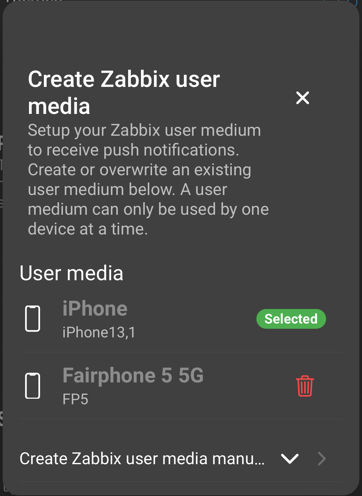Close the Create Zabbix user media dialog
Image resolution: width=362 pixels, height=496 pixels.
click(x=303, y=98)
